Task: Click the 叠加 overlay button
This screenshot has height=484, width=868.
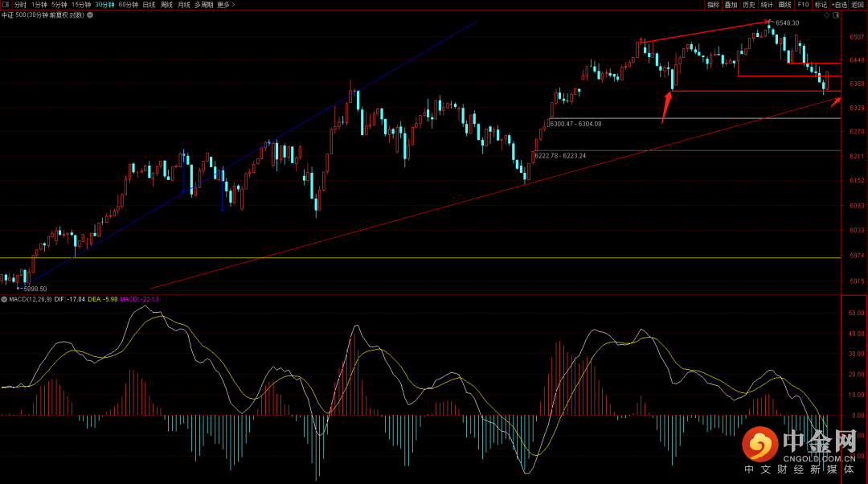Action: pos(731,5)
